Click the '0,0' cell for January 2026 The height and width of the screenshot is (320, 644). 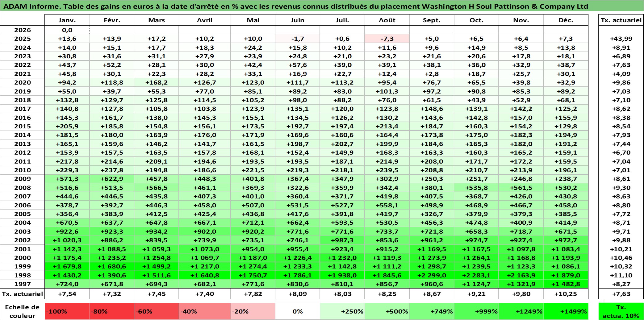(x=67, y=30)
